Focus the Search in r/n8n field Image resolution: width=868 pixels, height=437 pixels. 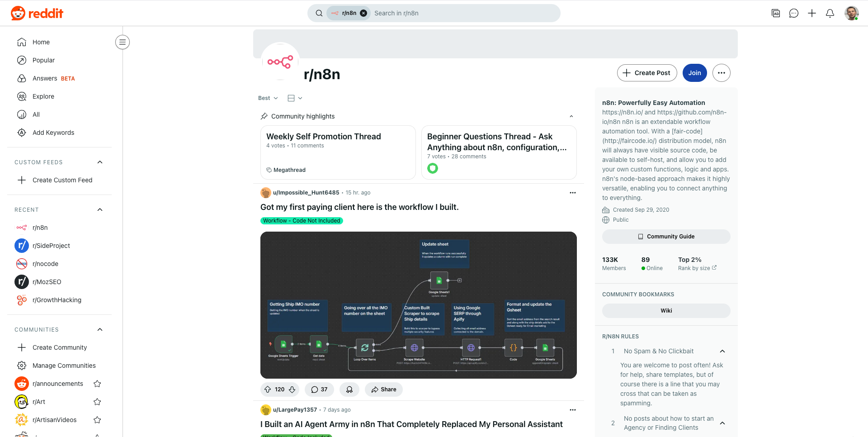[465, 13]
